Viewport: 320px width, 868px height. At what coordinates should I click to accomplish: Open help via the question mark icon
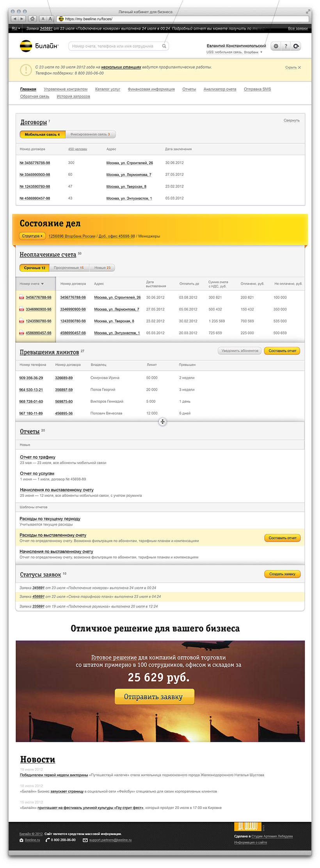click(286, 46)
